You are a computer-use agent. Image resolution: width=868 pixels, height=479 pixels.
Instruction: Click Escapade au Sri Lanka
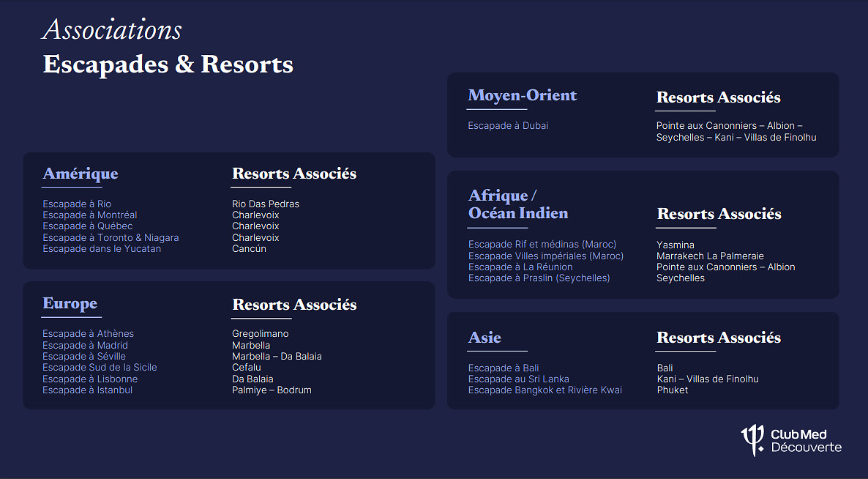[518, 379]
